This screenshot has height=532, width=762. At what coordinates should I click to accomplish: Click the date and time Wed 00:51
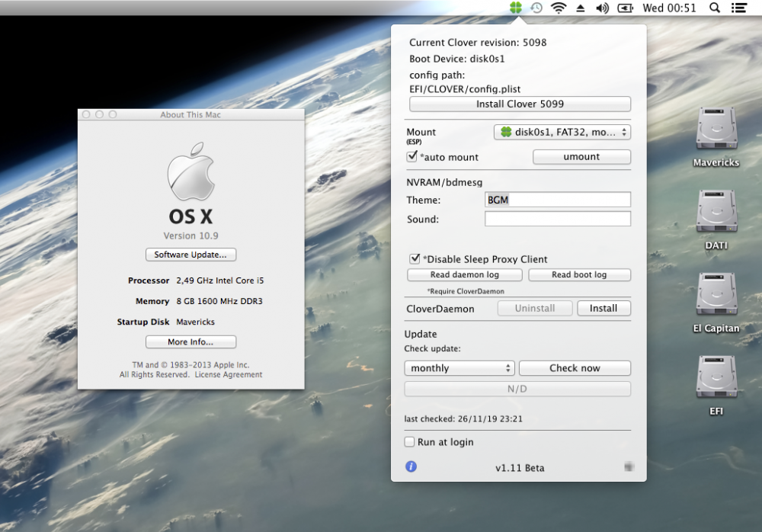(x=669, y=8)
